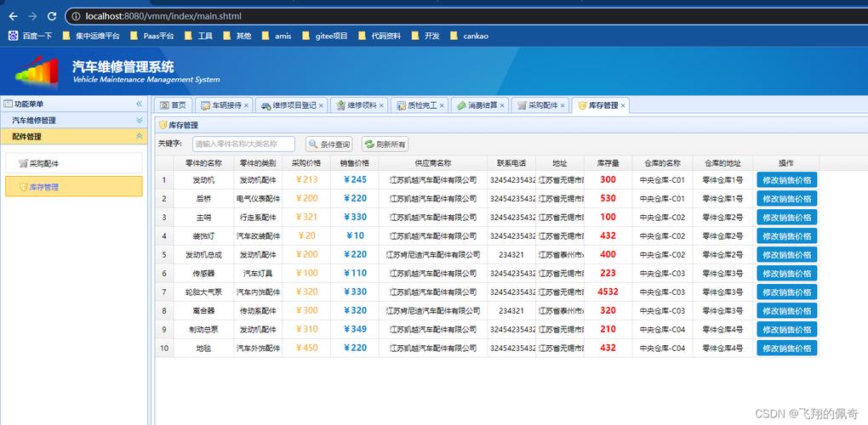This screenshot has width=868, height=425.
Task: Click the 销售价格 column header
Action: pyautogui.click(x=355, y=163)
